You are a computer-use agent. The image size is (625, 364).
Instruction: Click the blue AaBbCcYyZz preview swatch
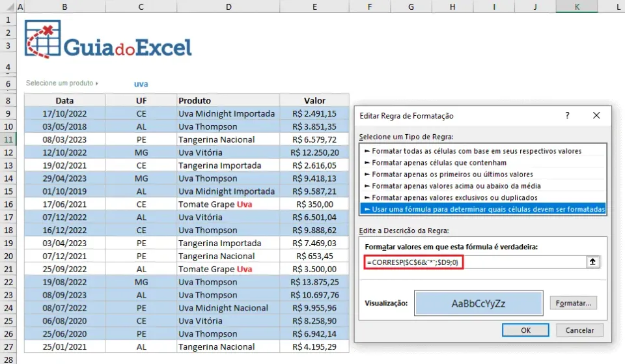tap(479, 303)
